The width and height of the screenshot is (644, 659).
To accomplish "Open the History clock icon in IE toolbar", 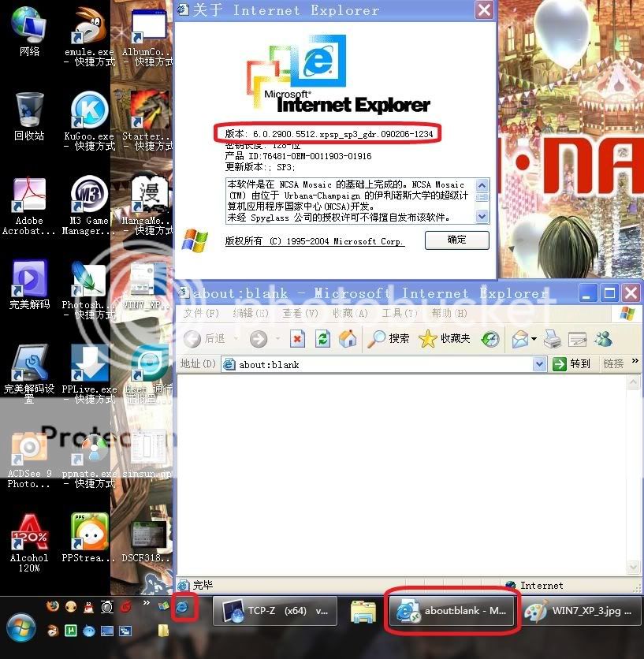I will tap(490, 339).
